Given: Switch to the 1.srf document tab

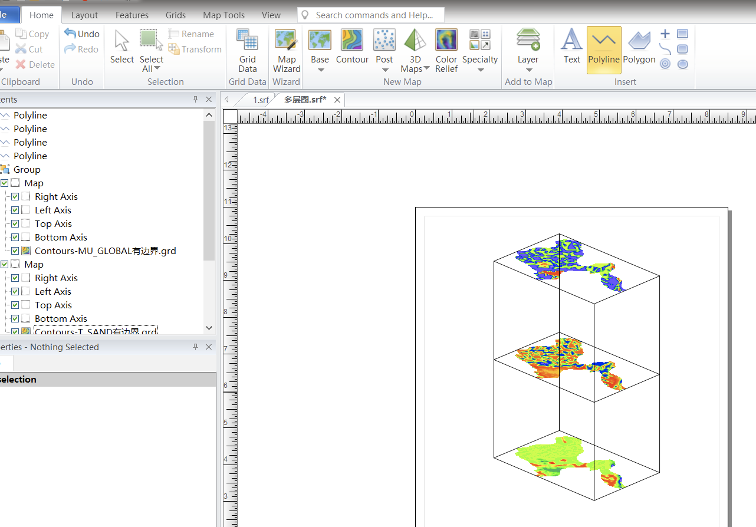Looking at the screenshot, I should [x=260, y=99].
